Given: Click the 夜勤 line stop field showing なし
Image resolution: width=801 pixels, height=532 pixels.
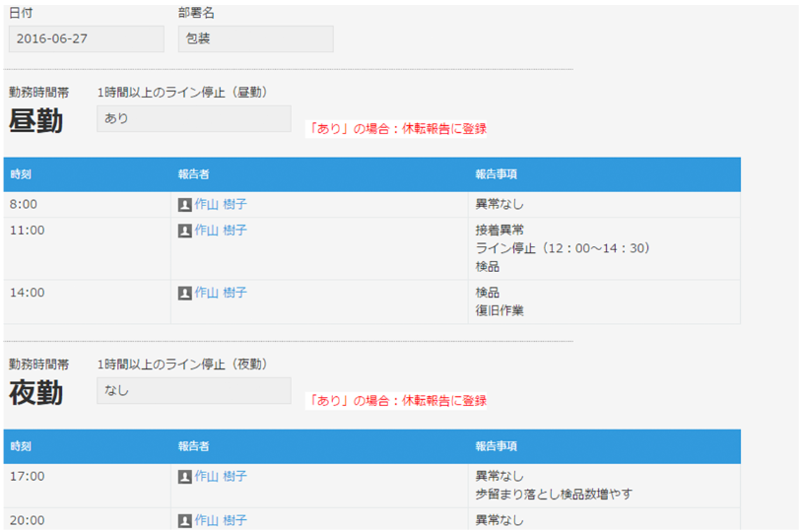Looking at the screenshot, I should 193,391.
